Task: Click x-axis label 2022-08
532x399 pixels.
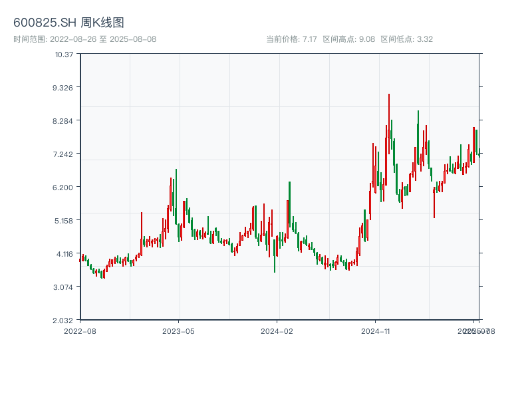Action: [80, 331]
